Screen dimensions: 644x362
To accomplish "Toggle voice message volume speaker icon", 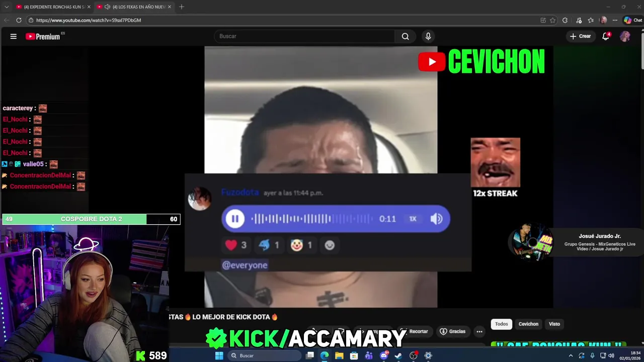I will [x=436, y=219].
